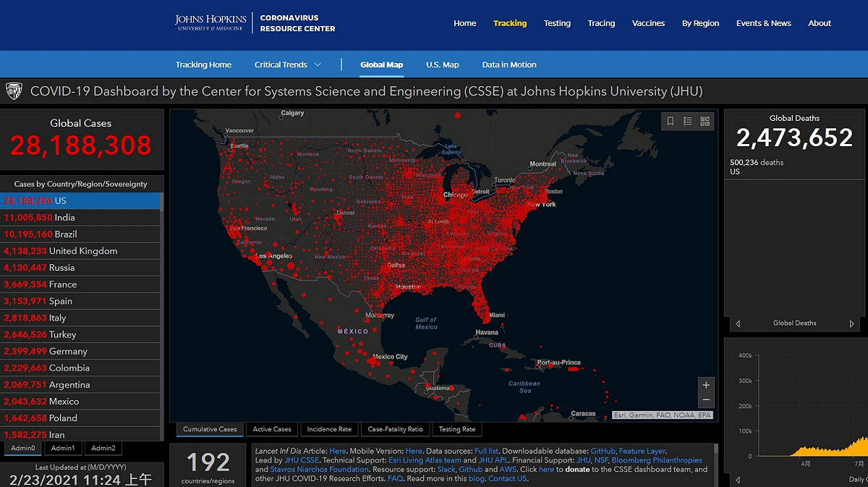The width and height of the screenshot is (868, 487).
Task: Open the Data in Motion tab
Action: point(509,64)
